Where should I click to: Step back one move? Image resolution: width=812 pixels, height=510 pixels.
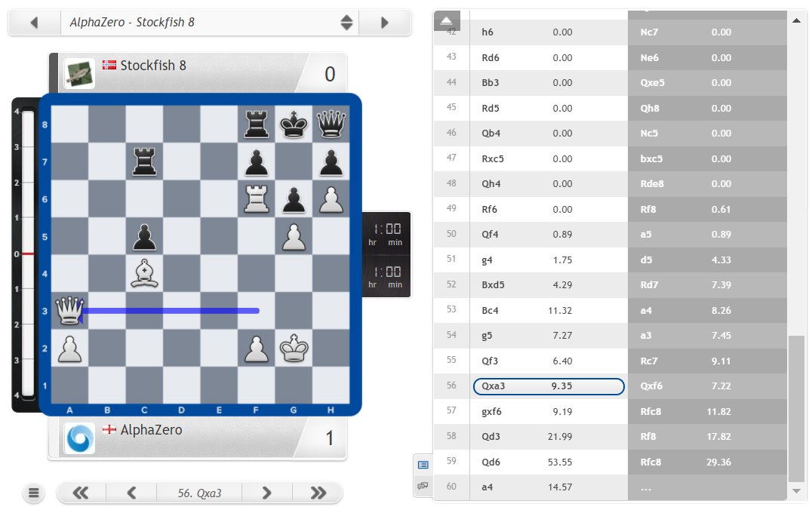coord(131,493)
